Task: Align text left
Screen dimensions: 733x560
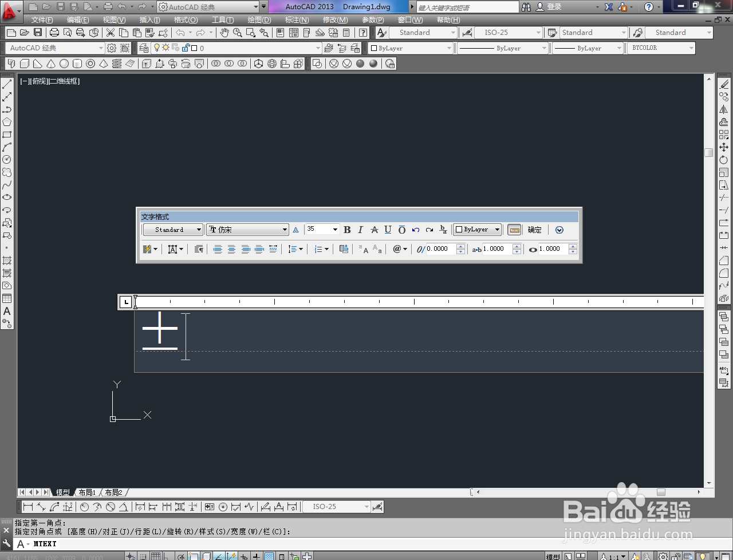Action: coord(218,249)
